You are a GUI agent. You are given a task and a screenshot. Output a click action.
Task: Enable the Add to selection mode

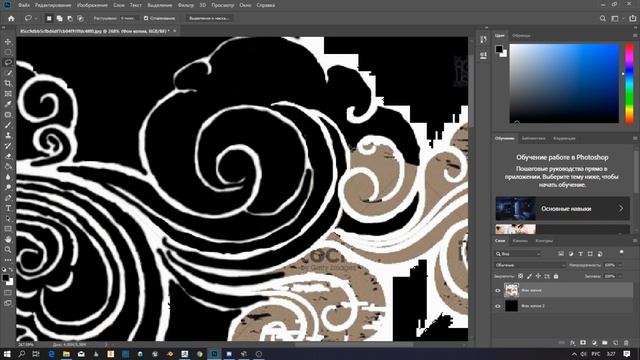pyautogui.click(x=60, y=18)
